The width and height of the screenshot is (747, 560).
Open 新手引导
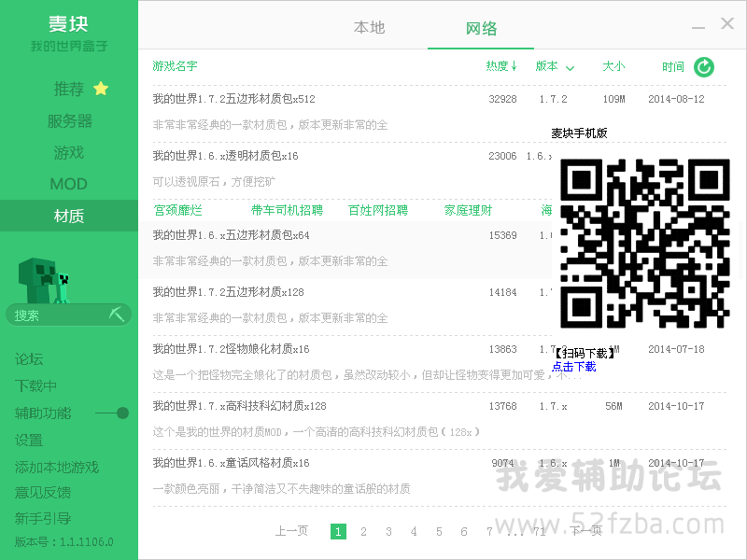click(x=43, y=518)
